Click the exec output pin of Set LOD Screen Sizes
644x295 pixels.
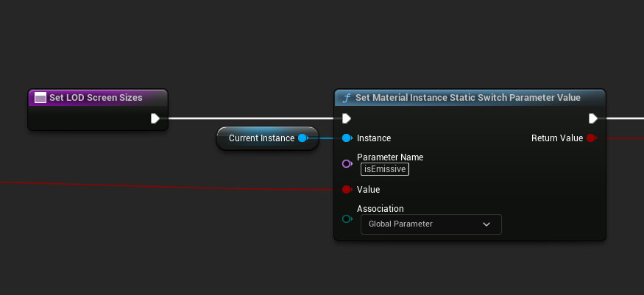pyautogui.click(x=155, y=118)
